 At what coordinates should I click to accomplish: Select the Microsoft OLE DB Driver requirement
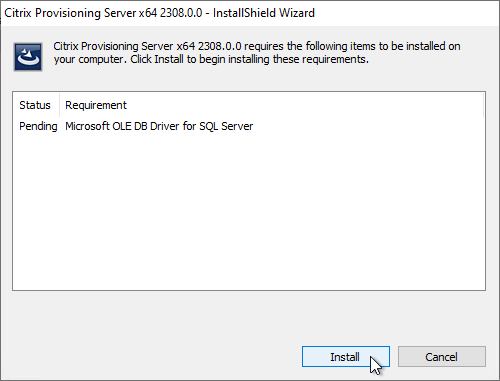(159, 126)
